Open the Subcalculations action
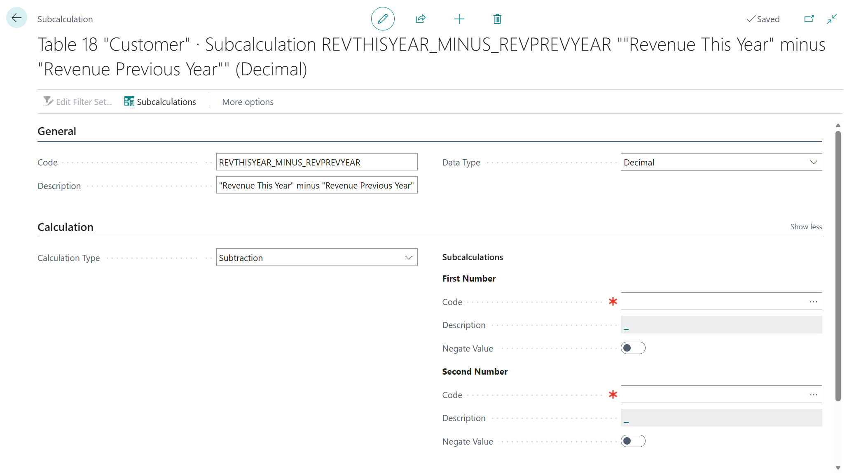 (160, 102)
